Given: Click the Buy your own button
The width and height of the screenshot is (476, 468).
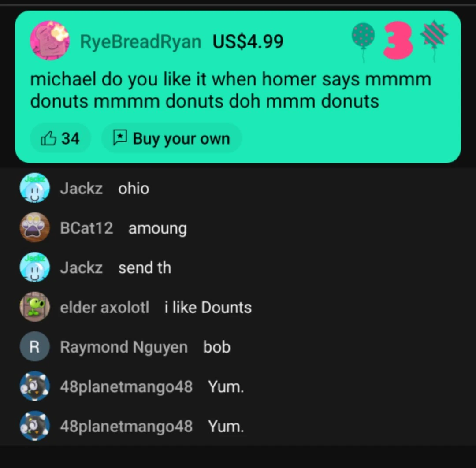Looking at the screenshot, I should click(x=171, y=138).
